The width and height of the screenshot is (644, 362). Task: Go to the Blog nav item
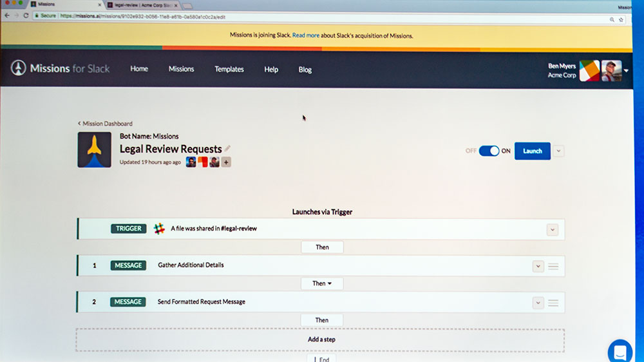[x=305, y=70]
